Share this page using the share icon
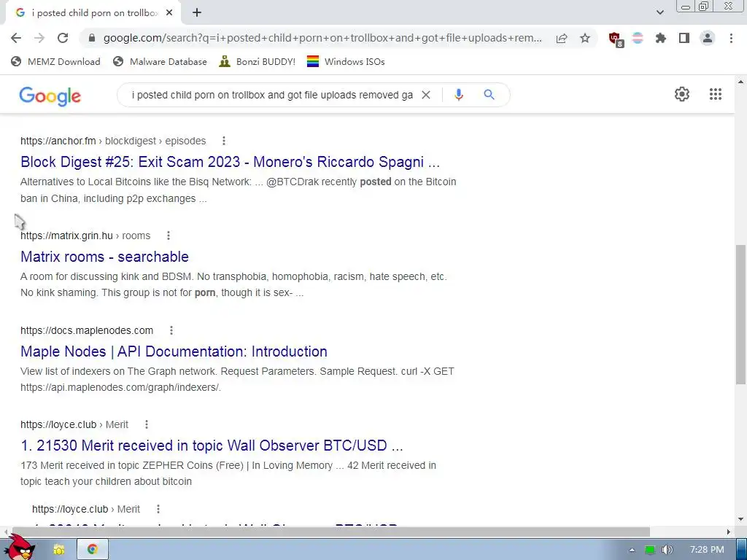Image resolution: width=747 pixels, height=560 pixels. pyautogui.click(x=562, y=38)
